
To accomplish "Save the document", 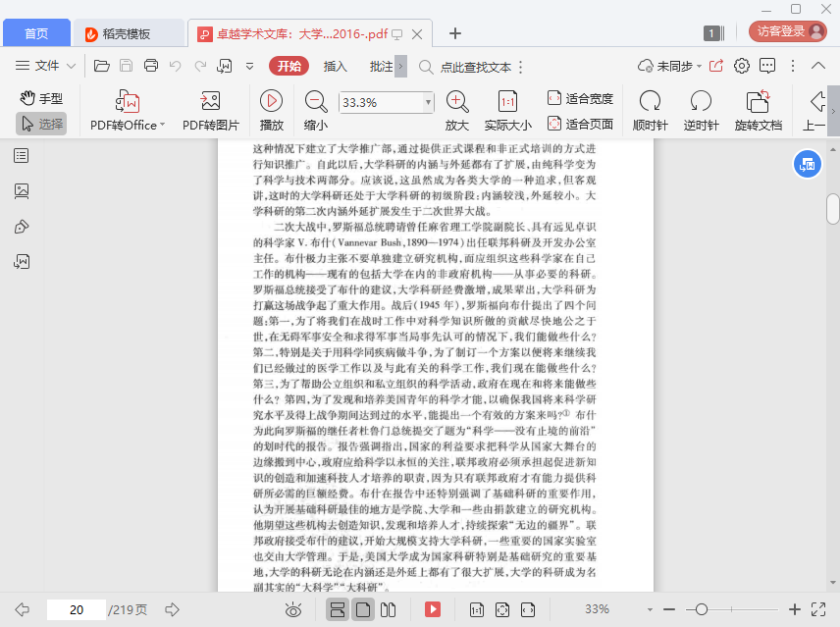I will click(126, 66).
